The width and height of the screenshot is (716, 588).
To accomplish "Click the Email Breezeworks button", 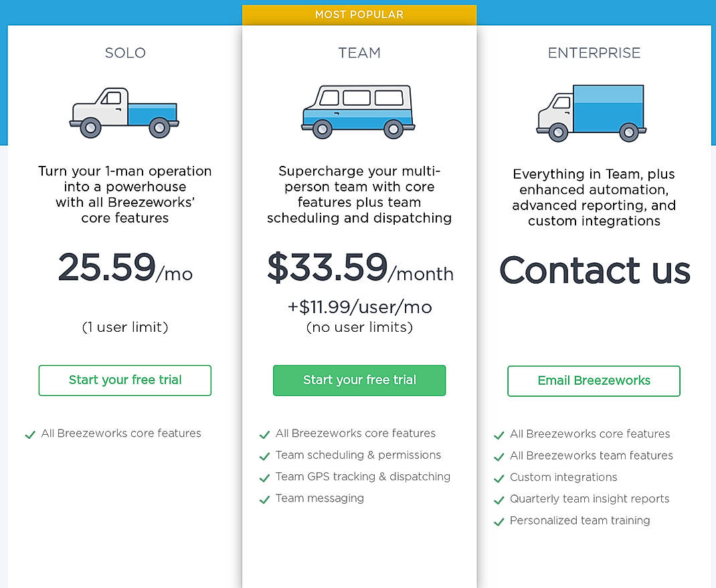I will click(594, 380).
